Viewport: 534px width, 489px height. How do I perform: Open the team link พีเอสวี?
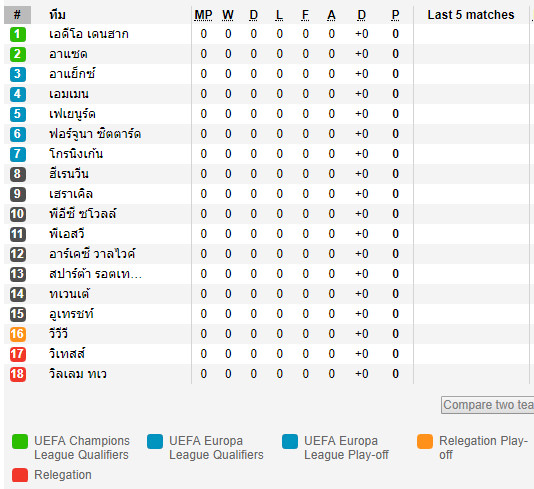[x=66, y=234]
